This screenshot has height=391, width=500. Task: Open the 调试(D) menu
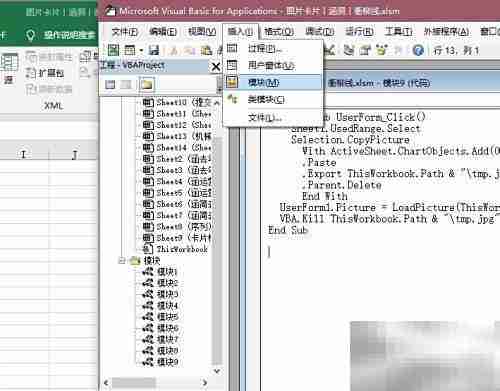[319, 32]
